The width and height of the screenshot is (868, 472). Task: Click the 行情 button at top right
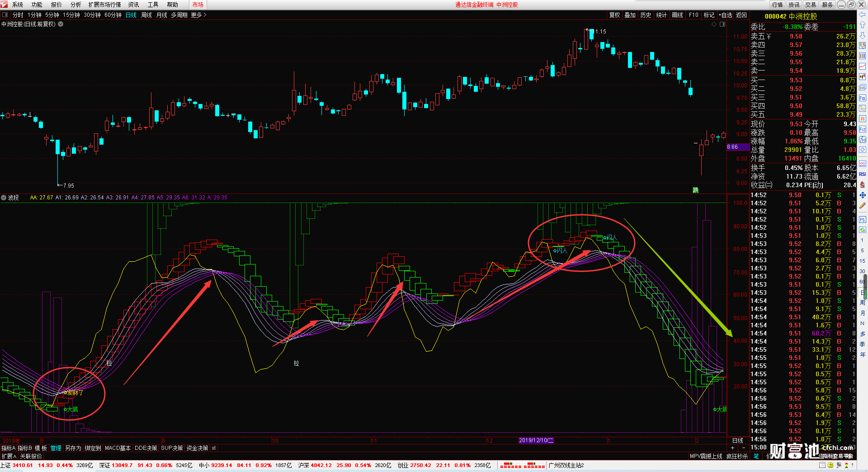[x=777, y=5]
